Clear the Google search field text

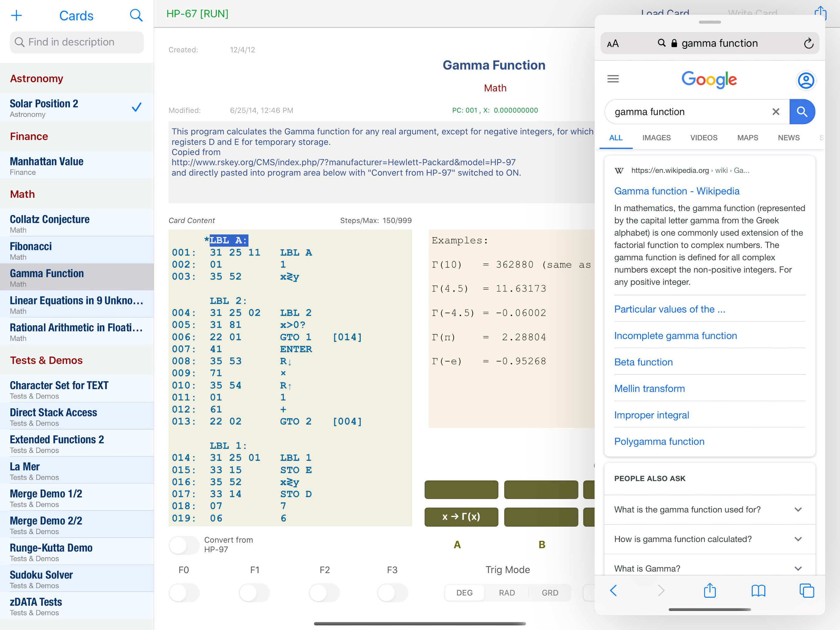tap(775, 112)
